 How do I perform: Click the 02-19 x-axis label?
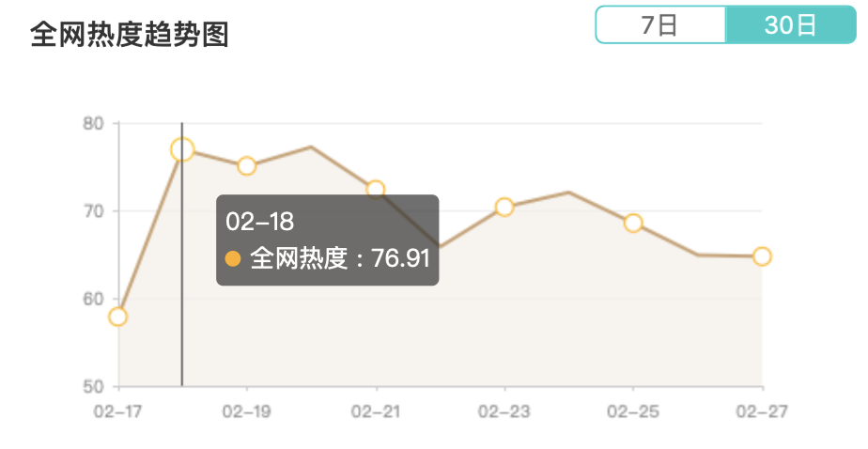[247, 411]
